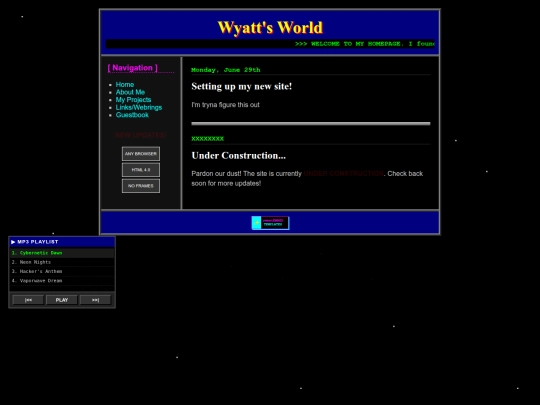Click the date Monday, June 29th
This screenshot has width=540, height=405.
[226, 70]
